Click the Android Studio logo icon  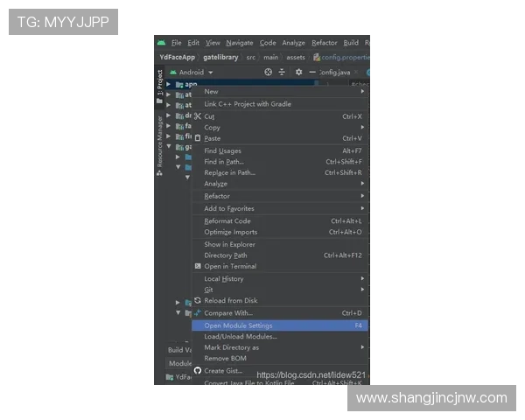coord(161,43)
